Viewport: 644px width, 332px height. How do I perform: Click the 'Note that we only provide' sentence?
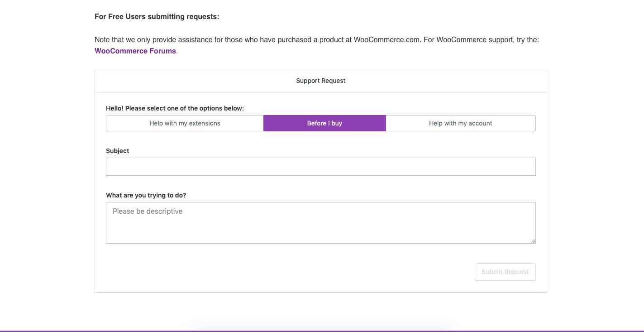136,40
